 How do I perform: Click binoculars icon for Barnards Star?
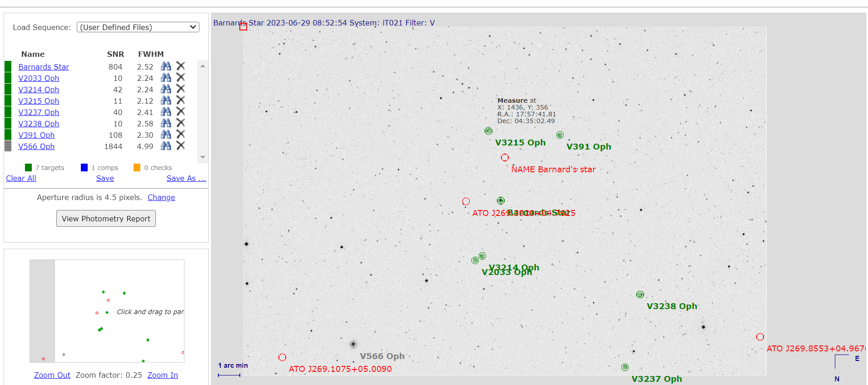pyautogui.click(x=166, y=66)
